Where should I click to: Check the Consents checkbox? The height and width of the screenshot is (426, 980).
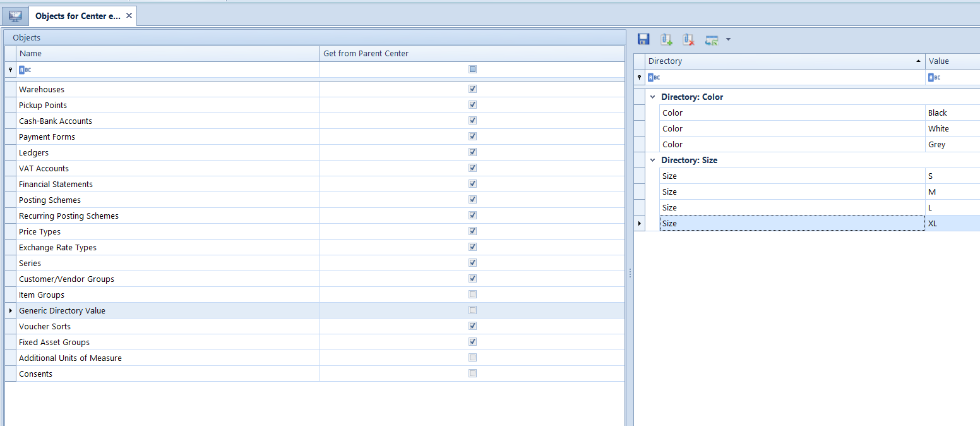[472, 374]
